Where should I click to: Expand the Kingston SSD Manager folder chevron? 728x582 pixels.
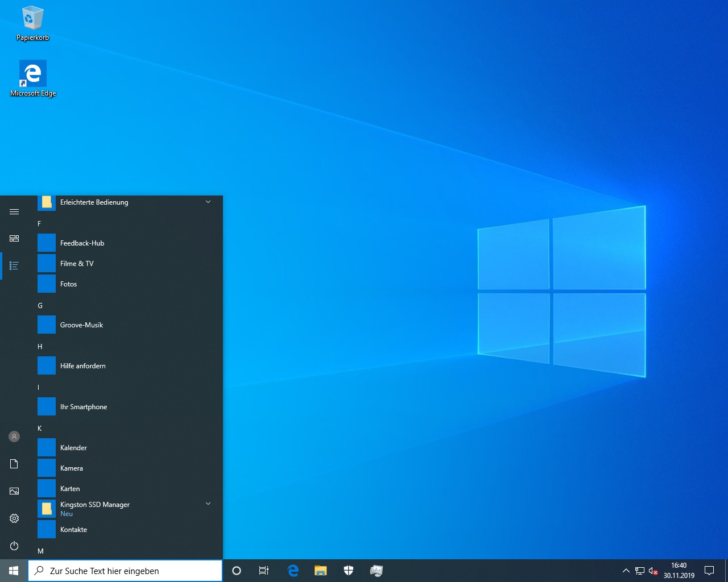pos(208,504)
